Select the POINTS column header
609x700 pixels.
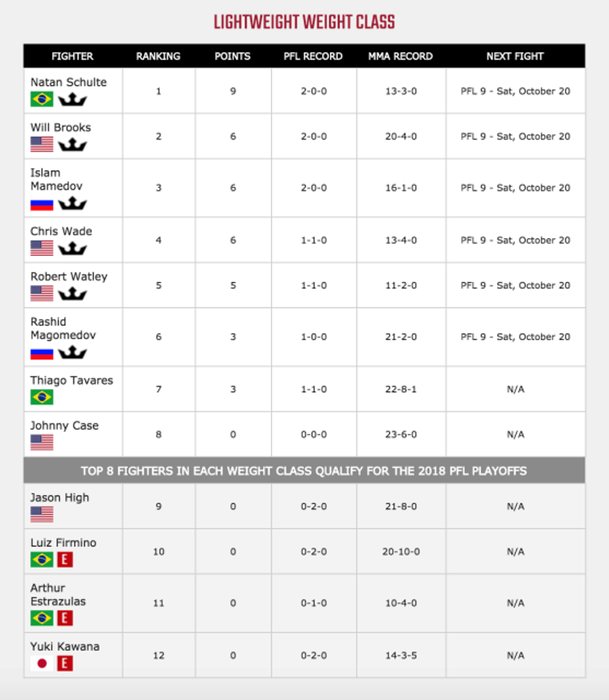tap(232, 56)
